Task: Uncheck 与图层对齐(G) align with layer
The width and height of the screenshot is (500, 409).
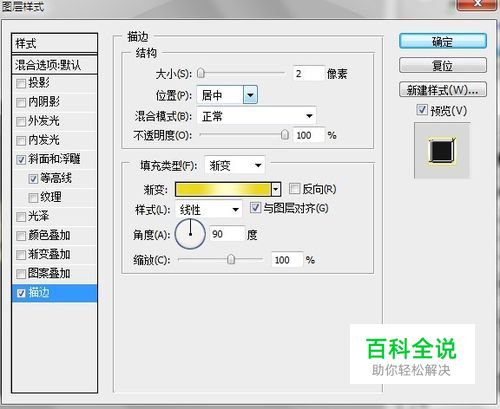Action: (255, 208)
